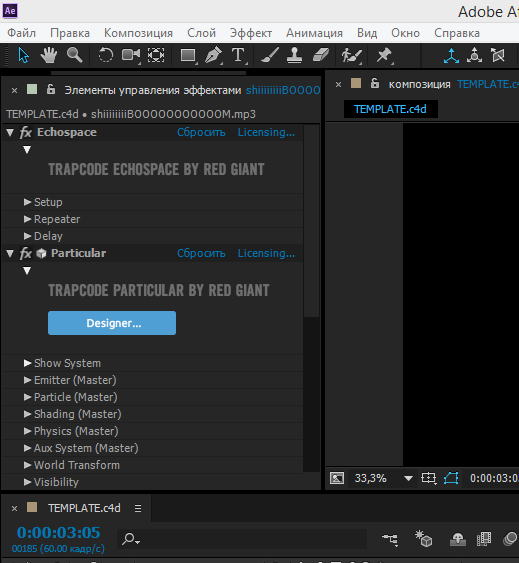This screenshot has height=563, width=519.
Task: Open the Слой menu
Action: click(201, 33)
